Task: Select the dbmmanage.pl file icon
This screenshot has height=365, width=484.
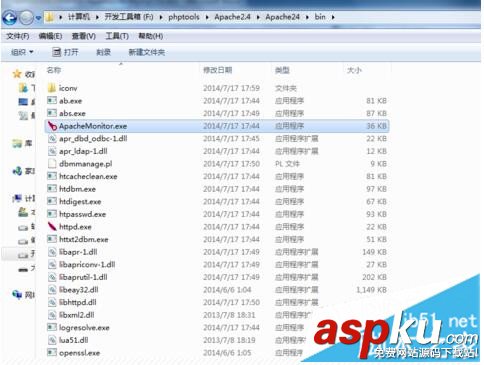Action: (x=52, y=164)
